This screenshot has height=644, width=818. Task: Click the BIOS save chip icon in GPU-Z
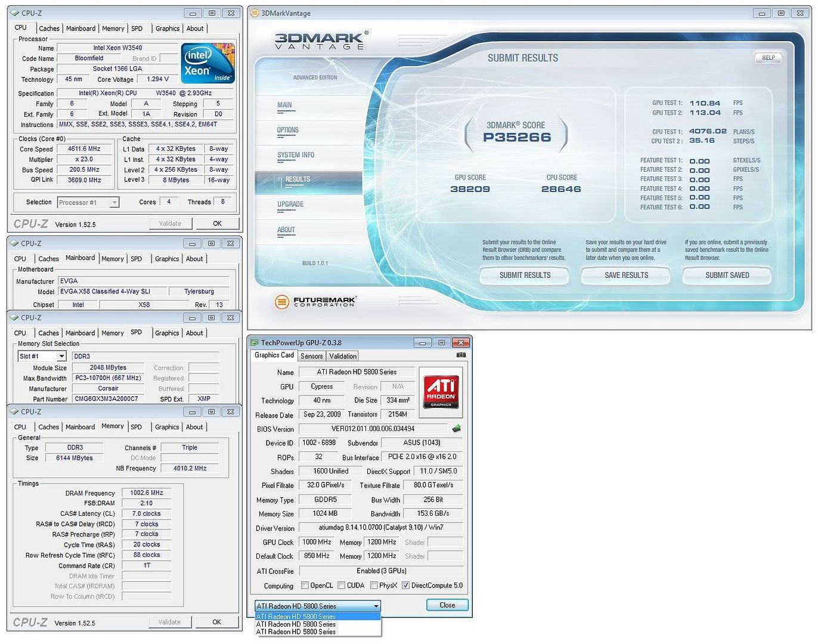click(457, 429)
